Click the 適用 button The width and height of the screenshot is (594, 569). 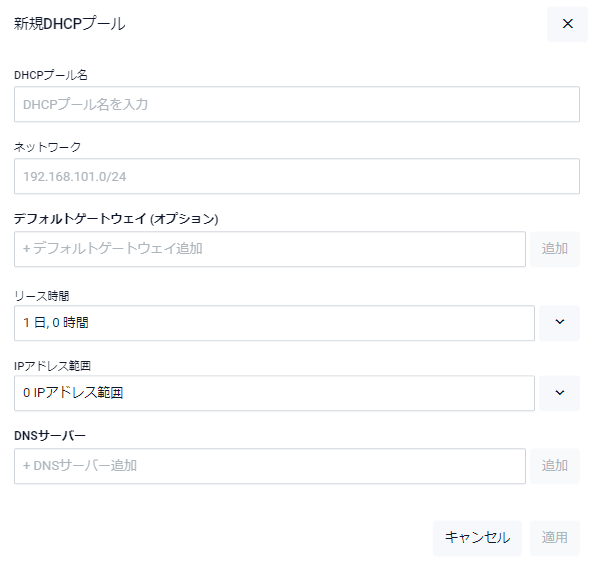pos(555,538)
